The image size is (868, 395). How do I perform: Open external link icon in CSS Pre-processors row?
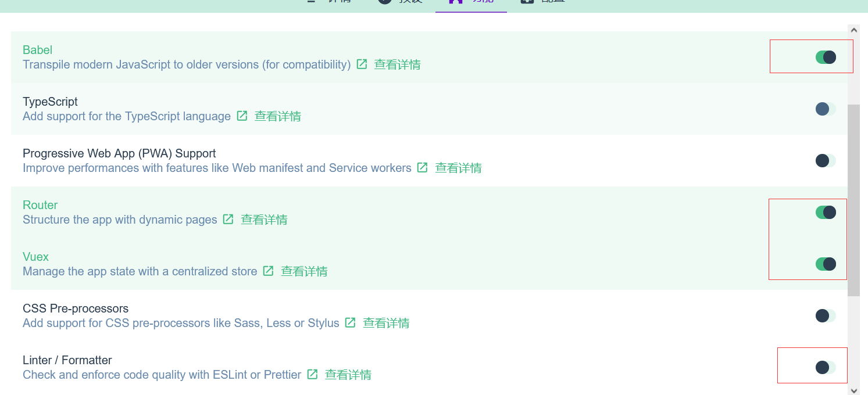(350, 322)
